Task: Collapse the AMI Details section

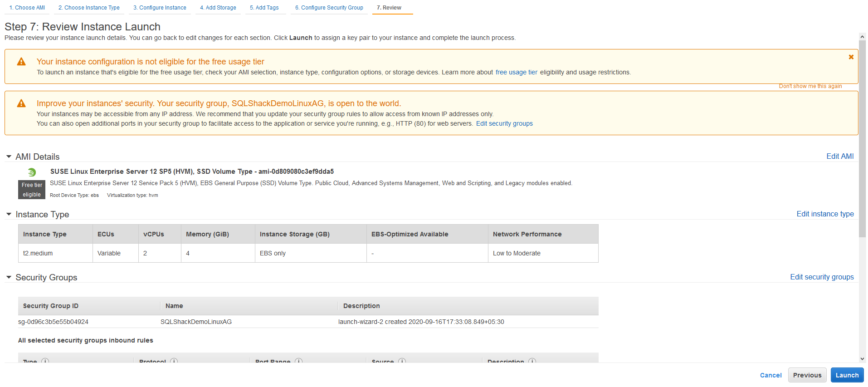Action: (9, 157)
